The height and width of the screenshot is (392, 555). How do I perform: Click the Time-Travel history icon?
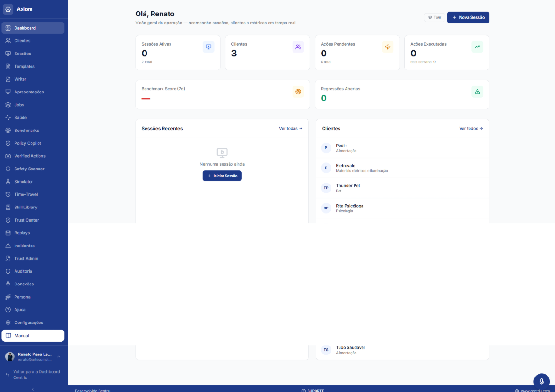point(8,194)
